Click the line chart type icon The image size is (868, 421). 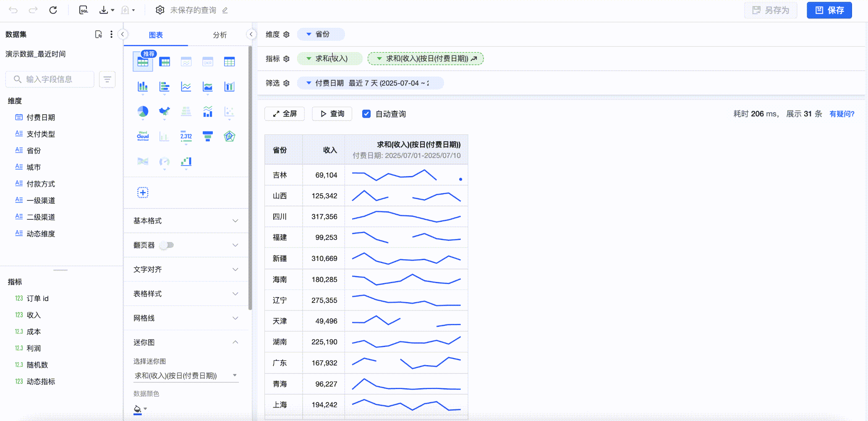pos(186,87)
